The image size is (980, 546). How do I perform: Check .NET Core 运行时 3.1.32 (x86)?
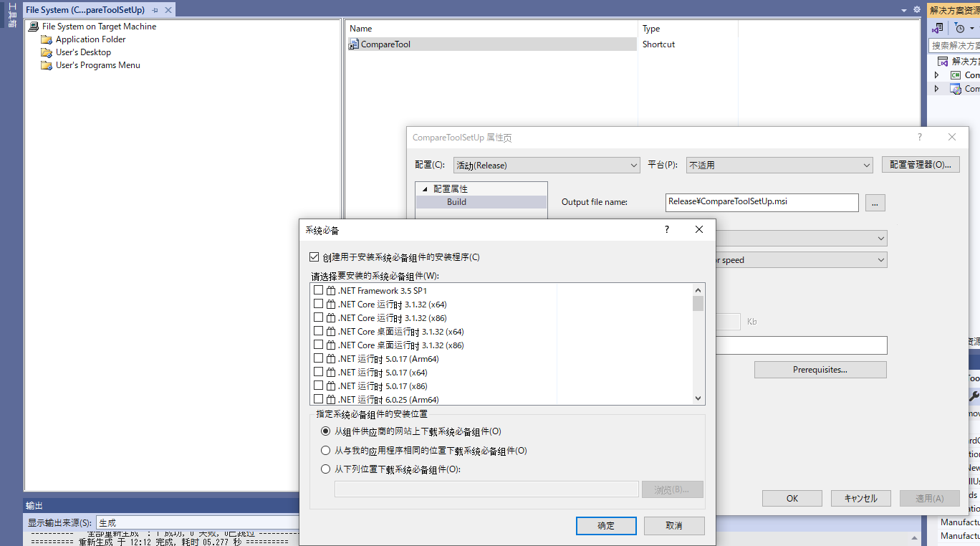click(319, 318)
